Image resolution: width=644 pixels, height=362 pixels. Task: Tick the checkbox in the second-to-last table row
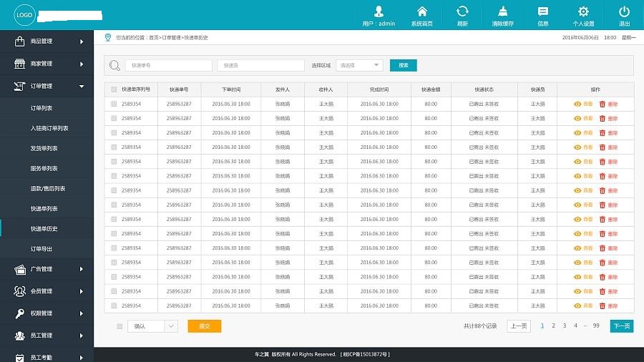click(114, 291)
